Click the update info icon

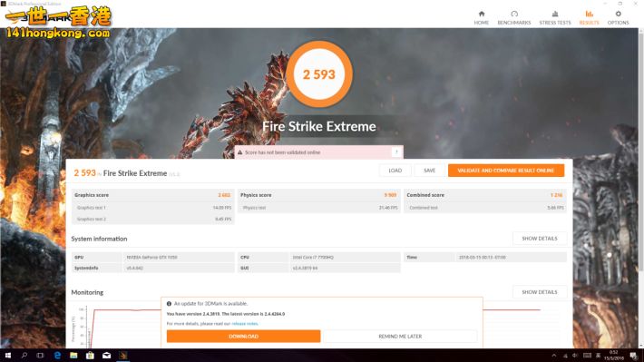[x=169, y=304]
